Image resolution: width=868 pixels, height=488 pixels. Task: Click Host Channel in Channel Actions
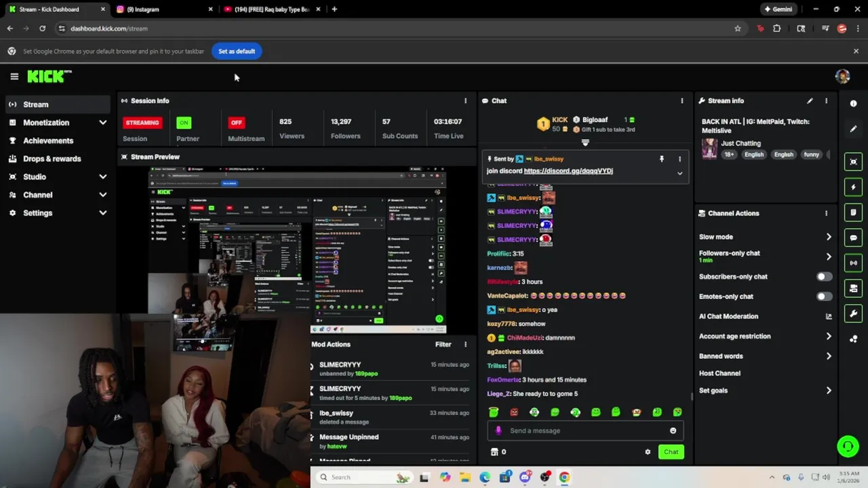click(719, 373)
